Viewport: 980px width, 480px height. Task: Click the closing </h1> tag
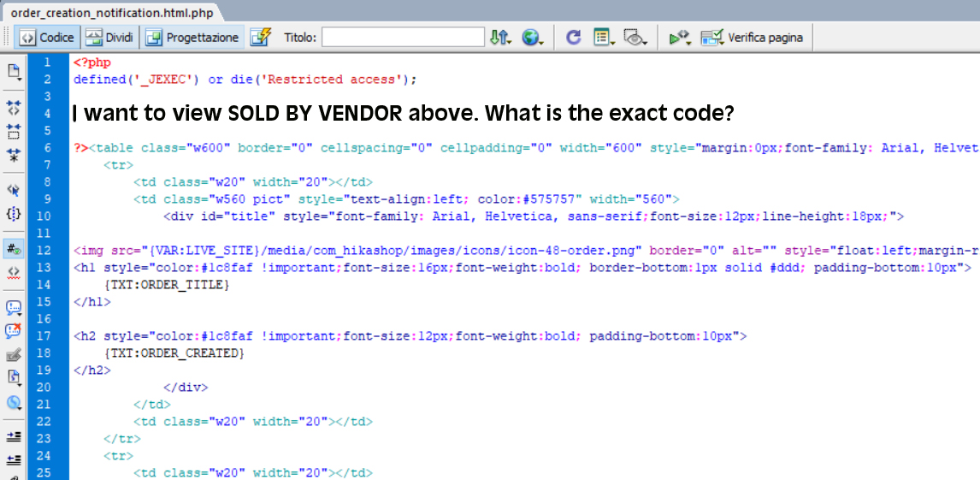click(92, 302)
